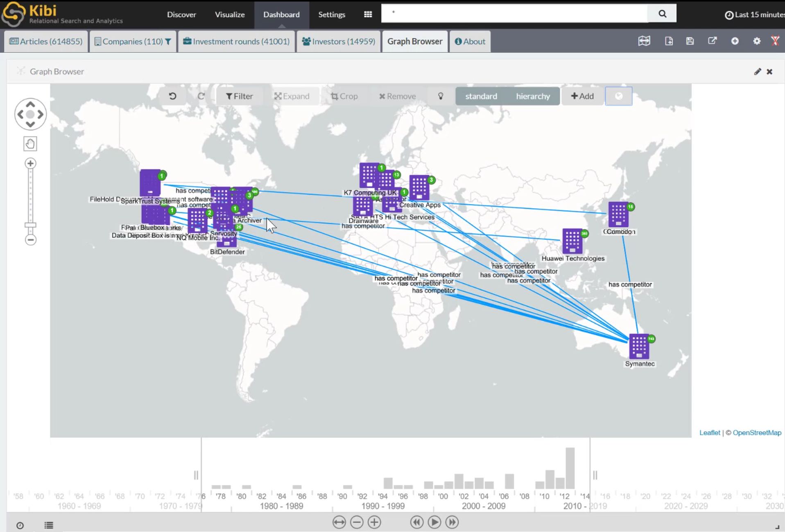Image resolution: width=785 pixels, height=532 pixels.
Task: Click the clock icon in bottom bar
Action: [x=20, y=525]
